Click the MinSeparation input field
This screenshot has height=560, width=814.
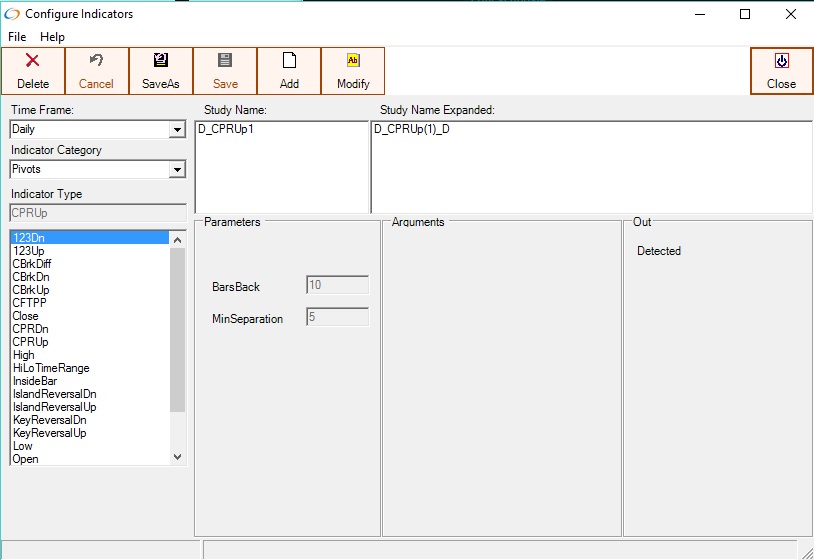(337, 318)
